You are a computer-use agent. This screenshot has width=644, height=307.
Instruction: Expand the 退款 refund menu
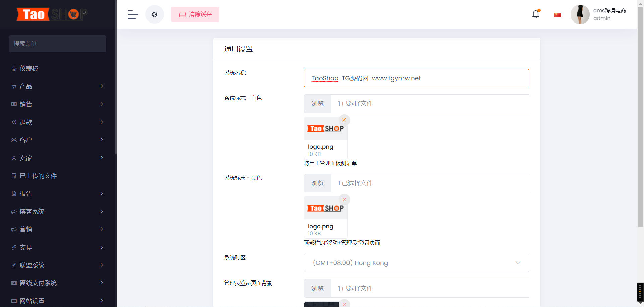57,122
